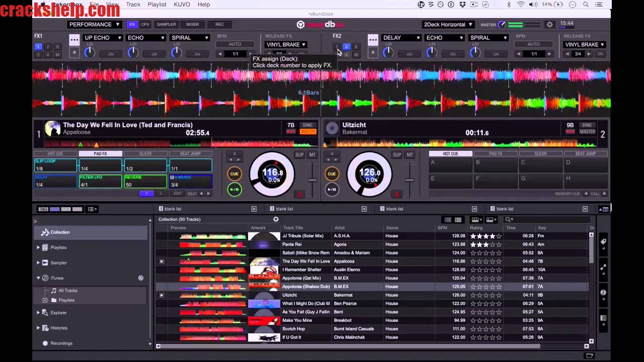Viewport: 644px width, 362px height.
Task: Toggle the FX panel button
Action: (132, 24)
